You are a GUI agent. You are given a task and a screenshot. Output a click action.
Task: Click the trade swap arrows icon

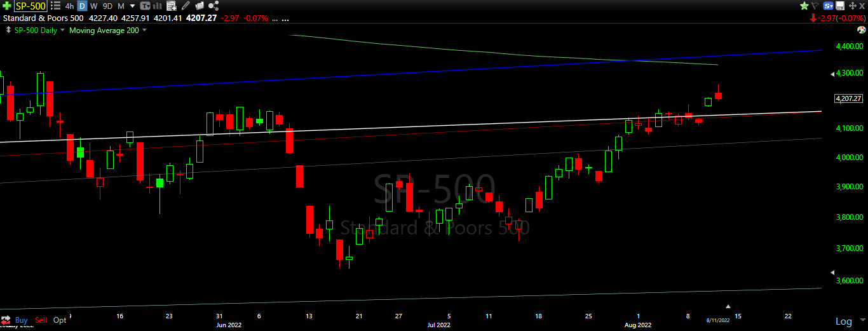point(6,321)
